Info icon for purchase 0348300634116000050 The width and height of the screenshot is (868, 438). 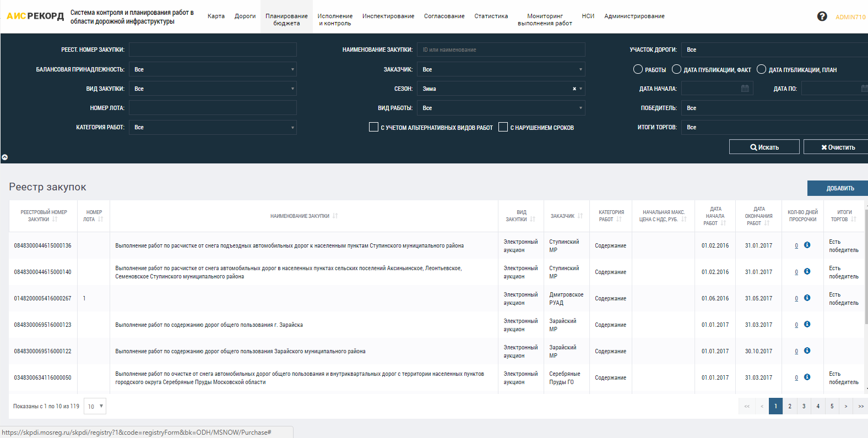tap(807, 377)
